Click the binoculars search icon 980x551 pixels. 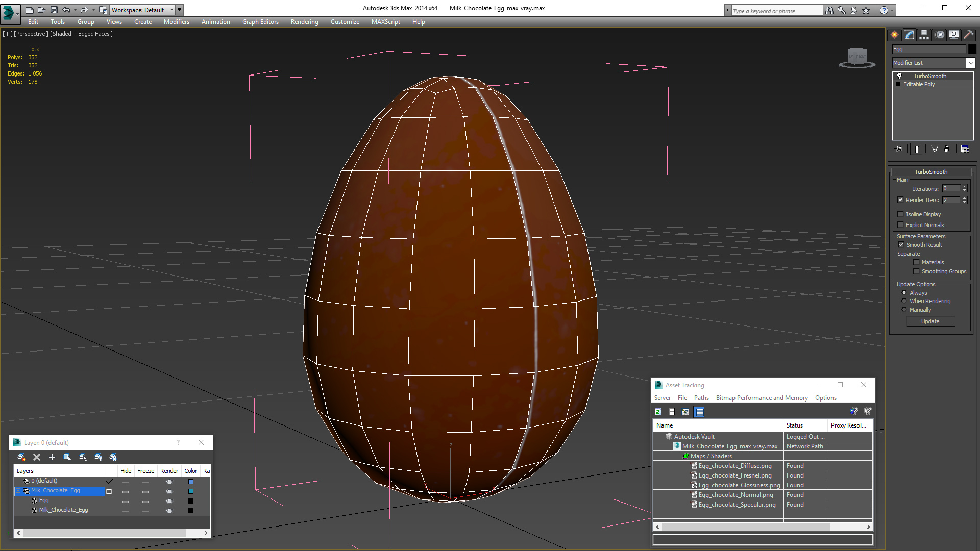(829, 10)
